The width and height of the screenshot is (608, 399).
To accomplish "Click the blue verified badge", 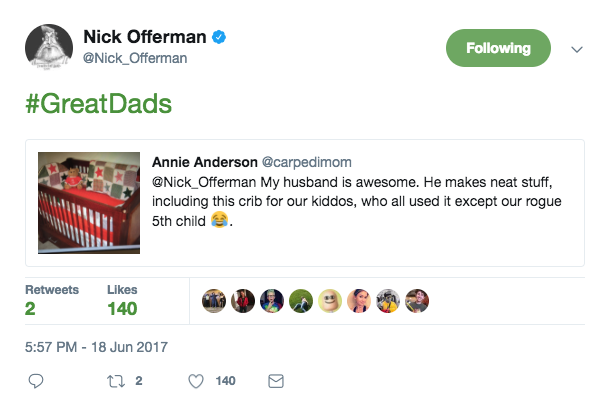I will coord(219,37).
